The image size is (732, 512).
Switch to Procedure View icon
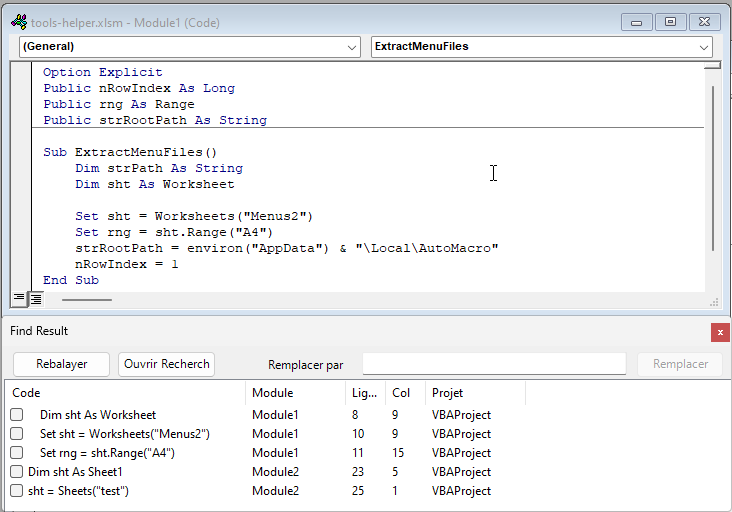[19, 298]
